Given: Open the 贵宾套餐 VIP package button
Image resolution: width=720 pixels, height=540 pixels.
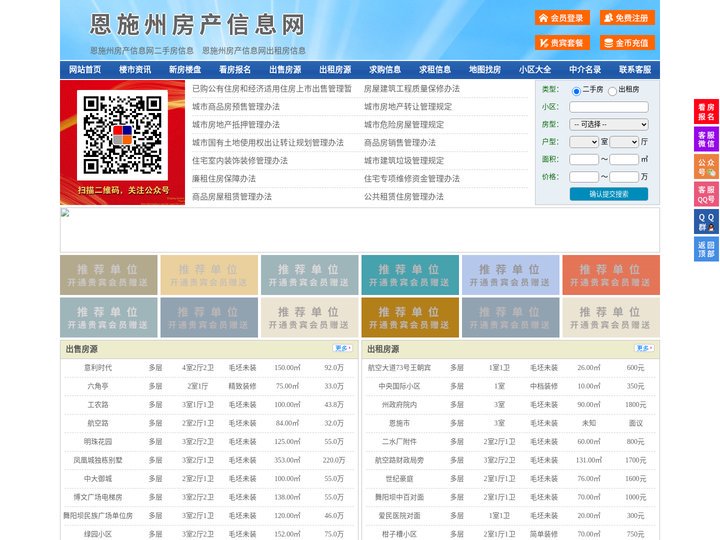Looking at the screenshot, I should tap(562, 43).
